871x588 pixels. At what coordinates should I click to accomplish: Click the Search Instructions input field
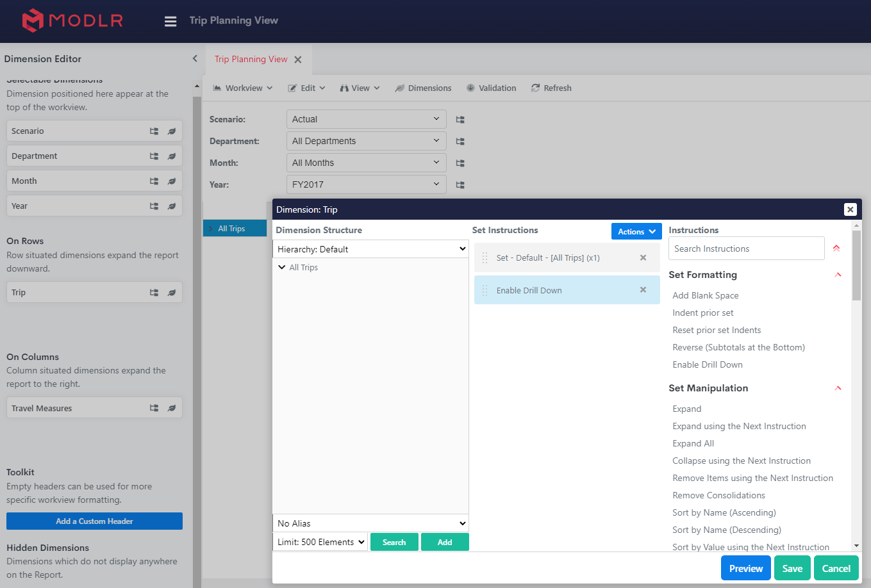(x=746, y=249)
